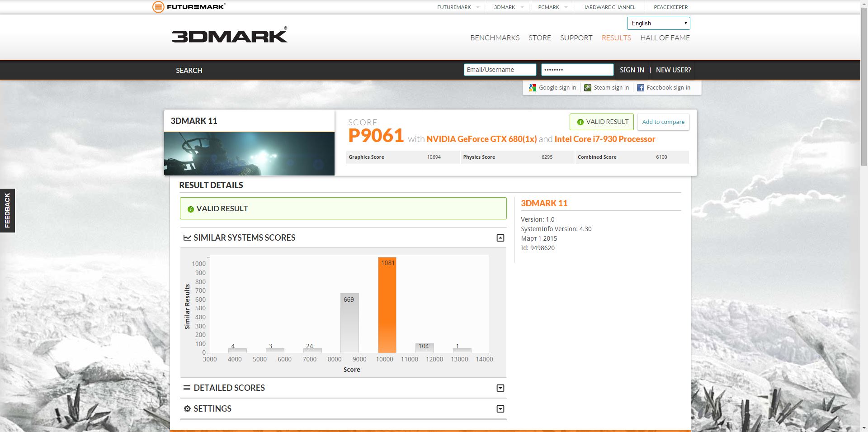Click the page scrollbar up arrow
This screenshot has width=868, height=432.
864,4
